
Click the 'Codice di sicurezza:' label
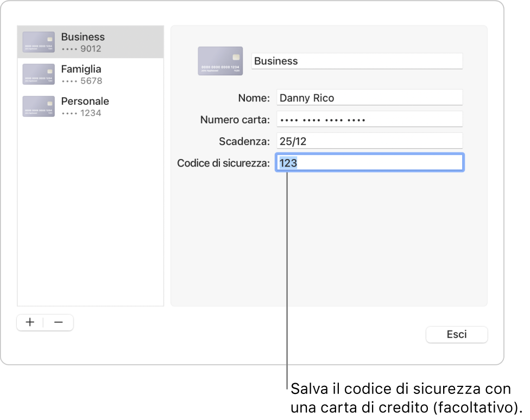[x=223, y=163]
